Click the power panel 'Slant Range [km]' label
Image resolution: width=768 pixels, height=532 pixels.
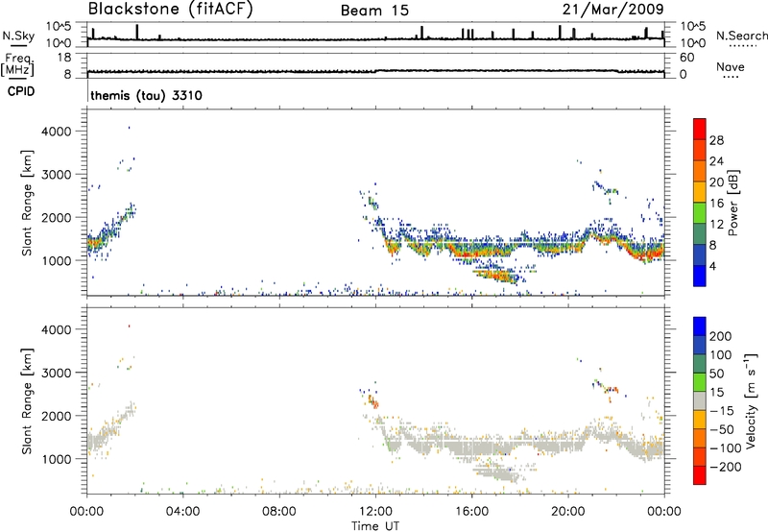(x=27, y=203)
